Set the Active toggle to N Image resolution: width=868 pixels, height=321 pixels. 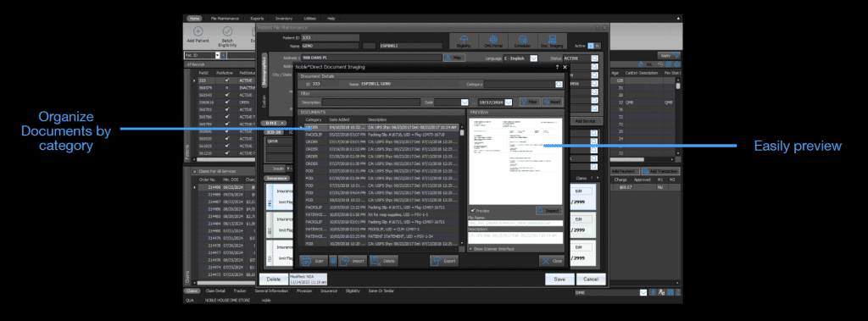597,46
